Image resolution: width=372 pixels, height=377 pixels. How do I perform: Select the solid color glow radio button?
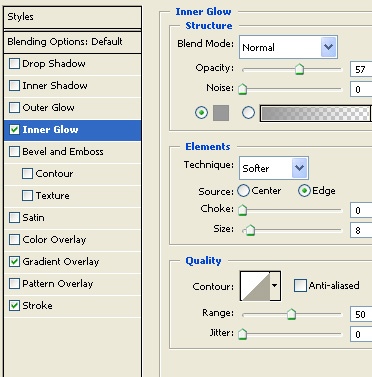[201, 113]
